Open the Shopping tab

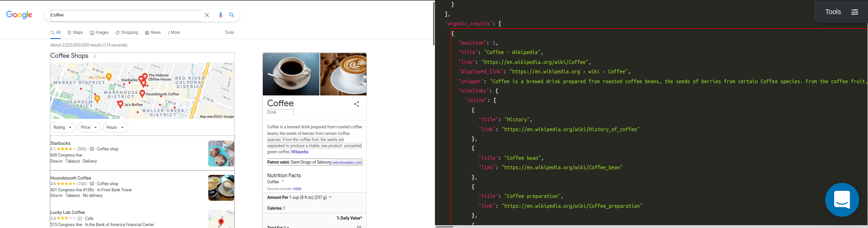127,32
